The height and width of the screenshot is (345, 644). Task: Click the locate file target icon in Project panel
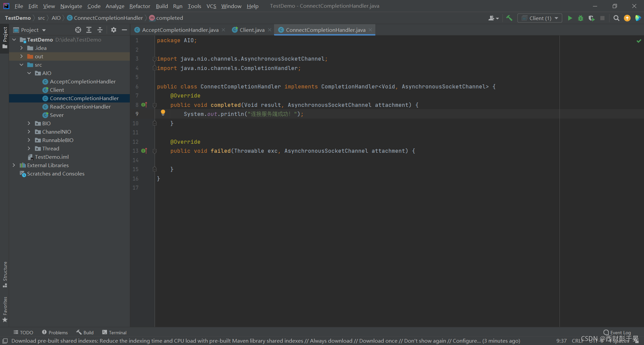pyautogui.click(x=78, y=30)
